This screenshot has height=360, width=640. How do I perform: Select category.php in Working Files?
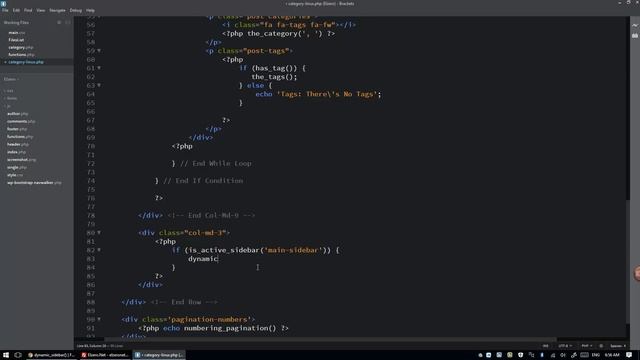tap(21, 47)
